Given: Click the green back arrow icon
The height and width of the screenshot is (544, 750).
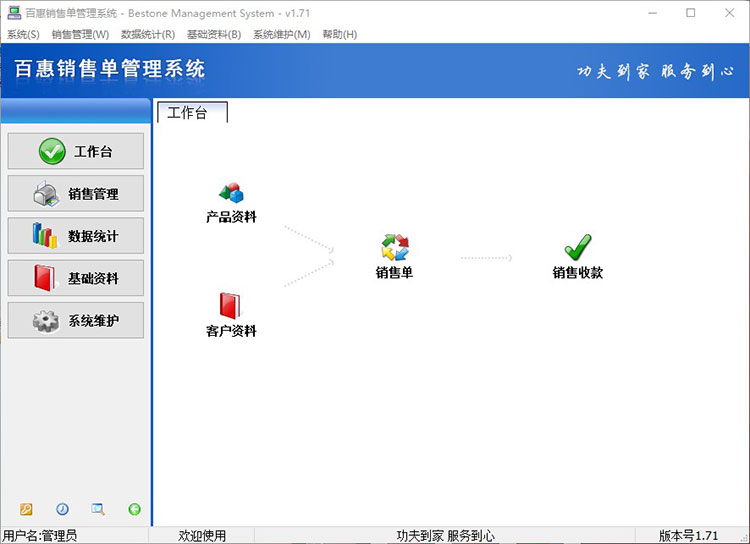Looking at the screenshot, I should point(134,509).
